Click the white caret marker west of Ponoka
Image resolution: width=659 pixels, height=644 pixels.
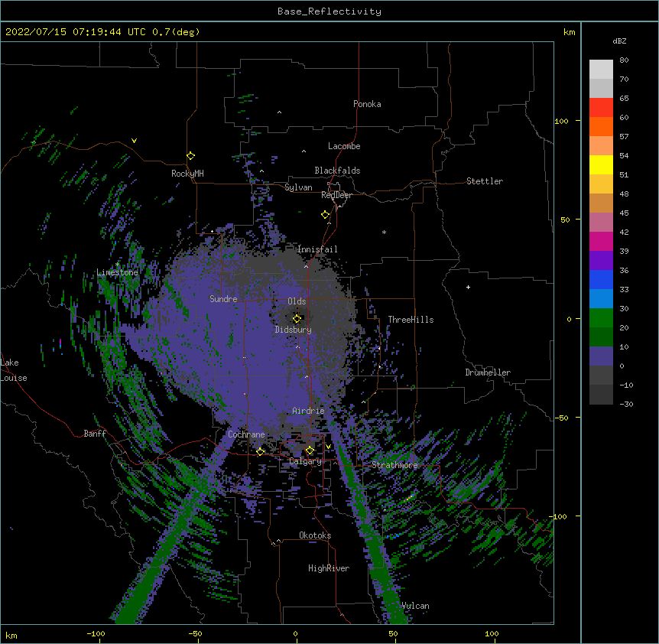click(279, 112)
